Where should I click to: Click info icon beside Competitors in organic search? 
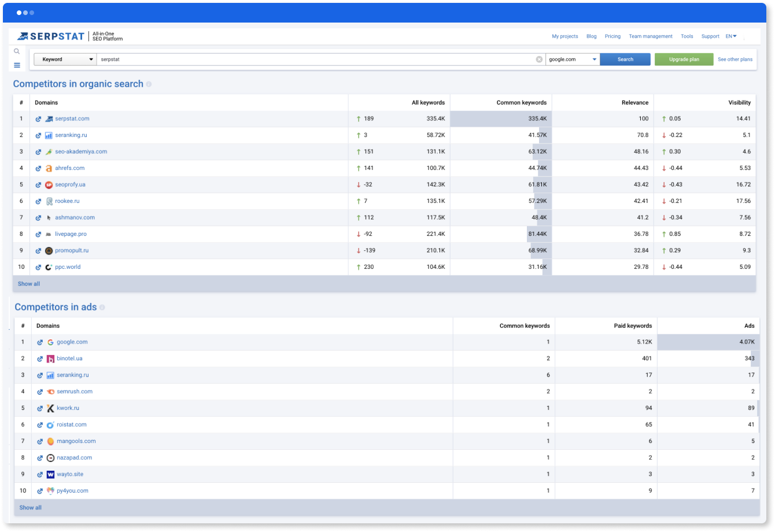click(149, 84)
